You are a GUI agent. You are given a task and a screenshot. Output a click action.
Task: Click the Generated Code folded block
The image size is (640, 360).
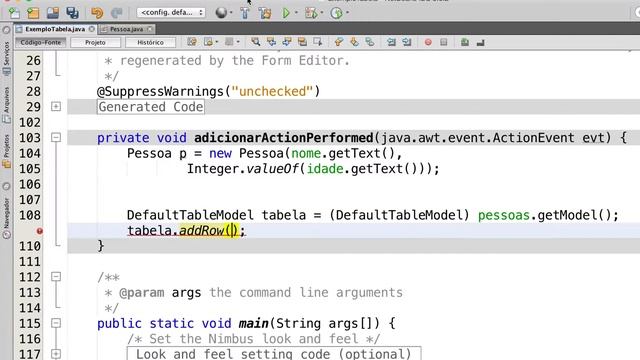pos(151,107)
